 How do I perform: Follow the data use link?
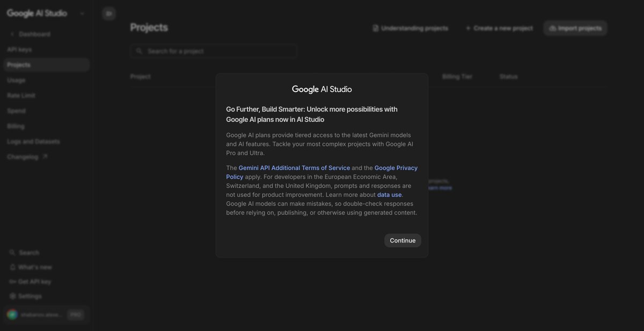390,195
